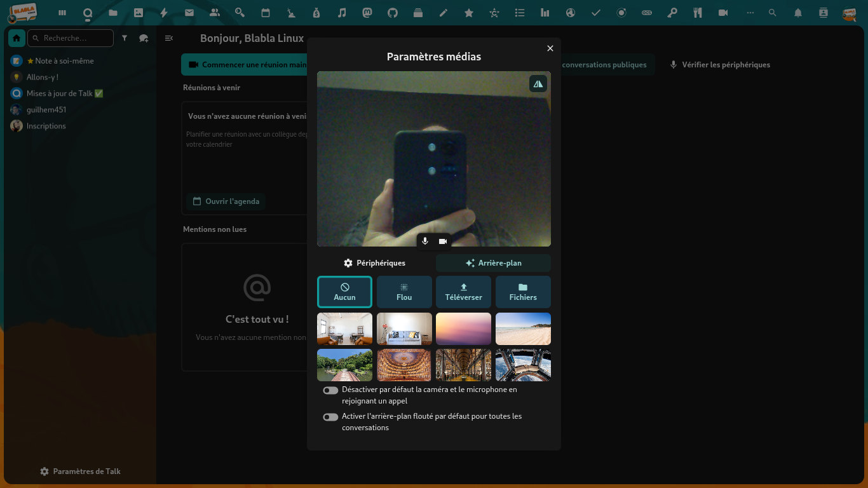Image resolution: width=868 pixels, height=488 pixels.
Task: Open notifications bell in the top bar
Action: (x=798, y=13)
